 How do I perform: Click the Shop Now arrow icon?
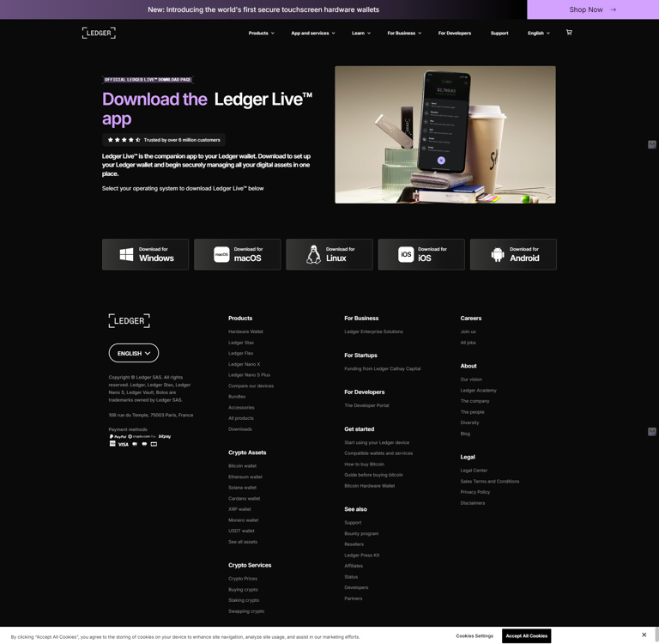(x=614, y=9)
